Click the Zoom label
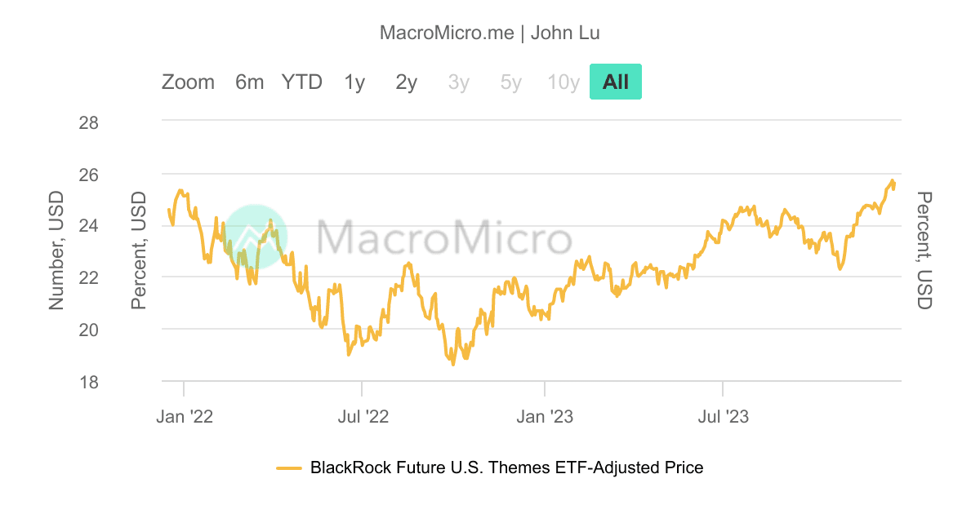Image resolution: width=980 pixels, height=514 pixels. (188, 82)
